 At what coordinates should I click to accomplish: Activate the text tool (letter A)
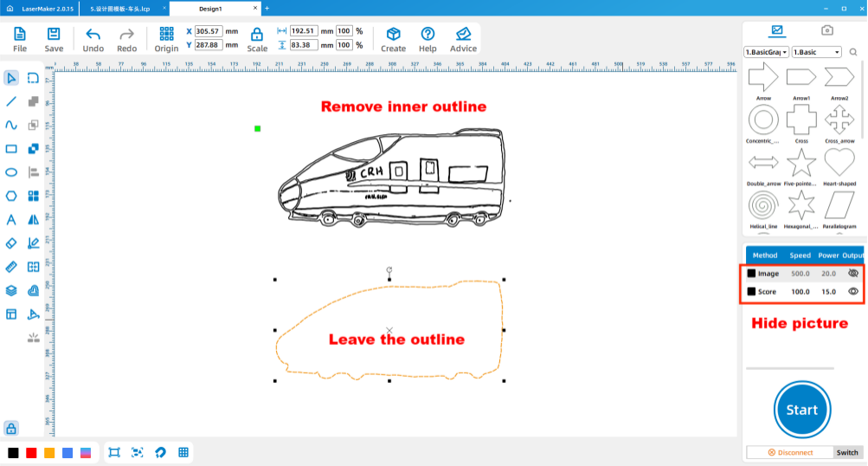pyautogui.click(x=11, y=220)
